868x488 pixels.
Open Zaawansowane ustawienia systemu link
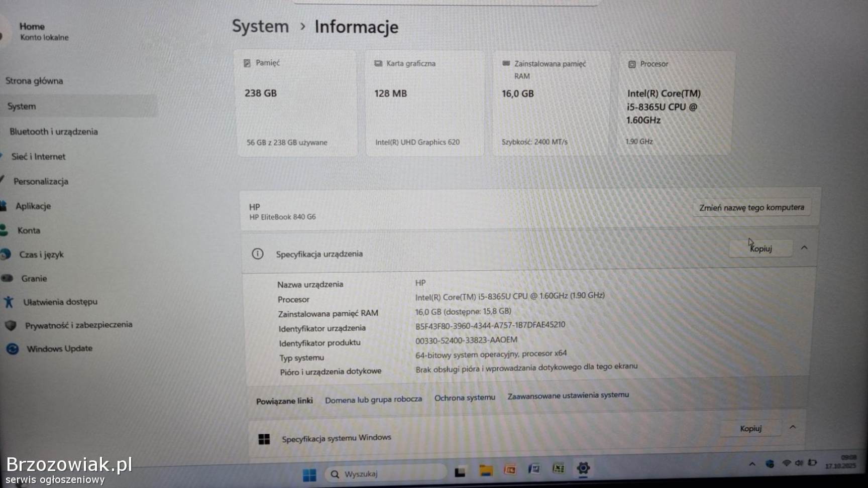568,396
